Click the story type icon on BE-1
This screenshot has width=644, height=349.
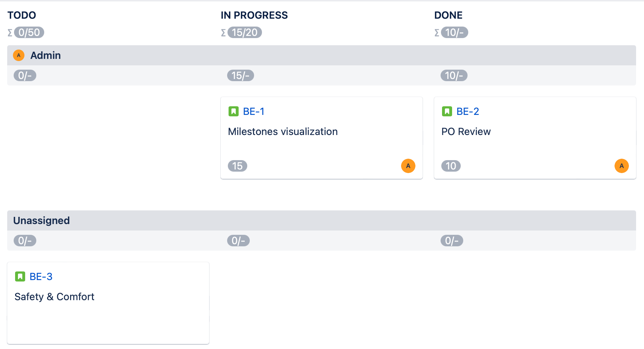coord(234,111)
